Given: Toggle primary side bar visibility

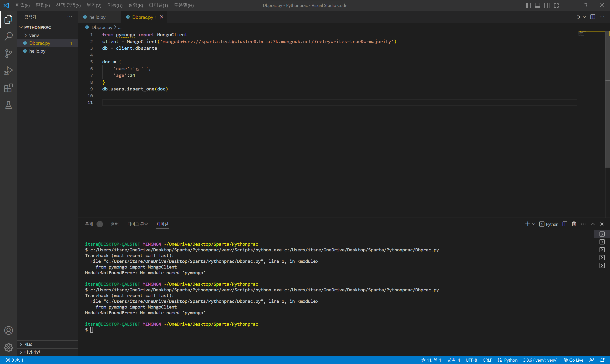Looking at the screenshot, I should [528, 5].
